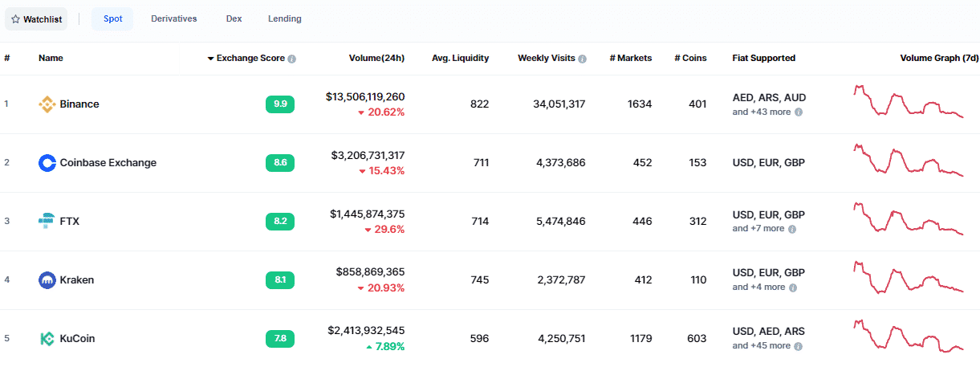Click the FTX 7-day volume graph
Image resolution: width=980 pixels, height=367 pixels.
point(908,219)
